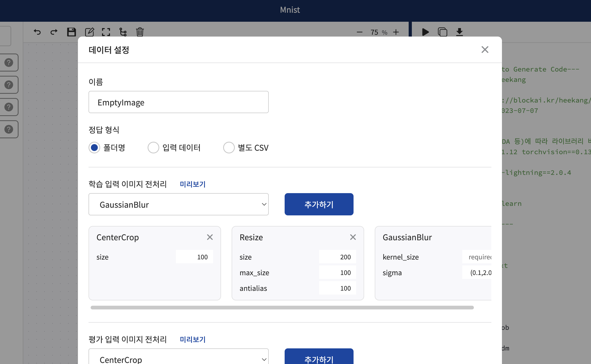Click the EmptyImage name input field
Viewport: 591px width, 364px height.
coord(179,102)
